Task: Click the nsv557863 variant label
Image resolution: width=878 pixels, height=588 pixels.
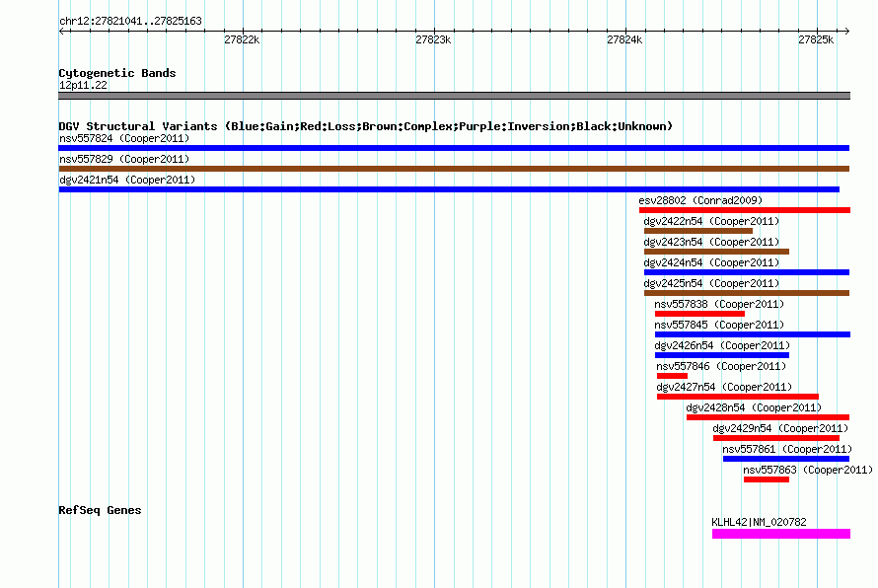Action: point(808,470)
